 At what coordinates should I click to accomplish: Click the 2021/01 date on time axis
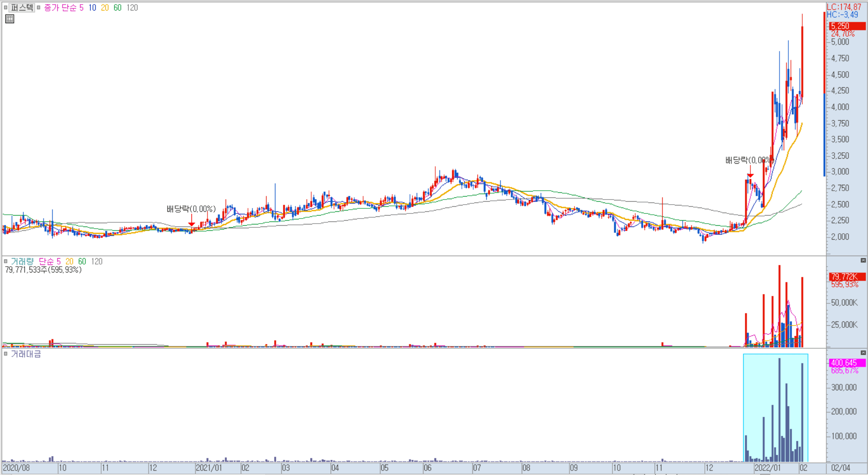coord(209,468)
